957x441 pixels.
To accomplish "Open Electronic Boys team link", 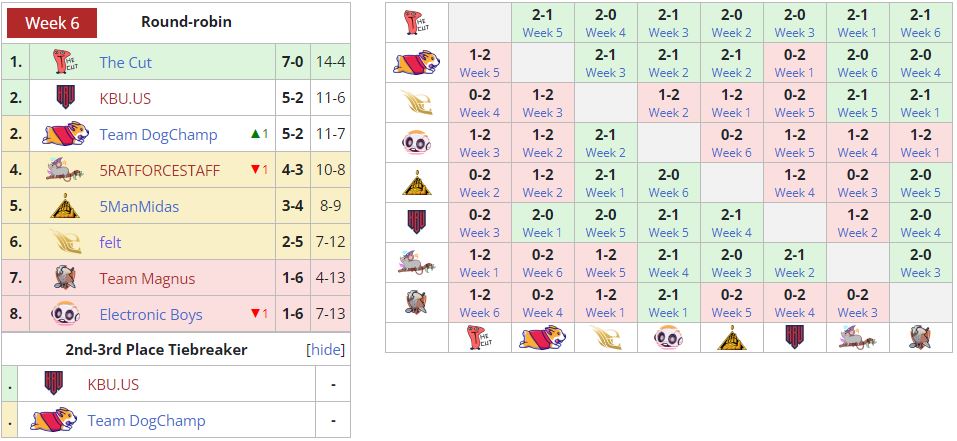I will [150, 314].
